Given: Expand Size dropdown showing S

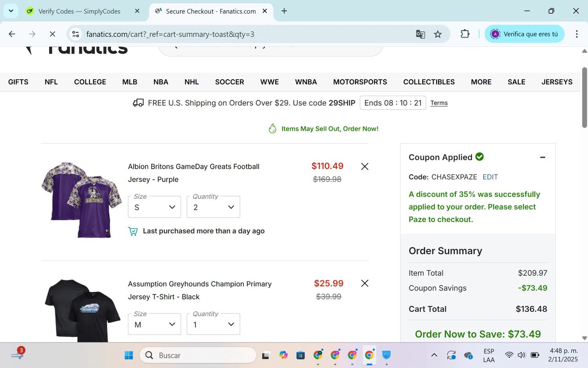Looking at the screenshot, I should tap(154, 207).
